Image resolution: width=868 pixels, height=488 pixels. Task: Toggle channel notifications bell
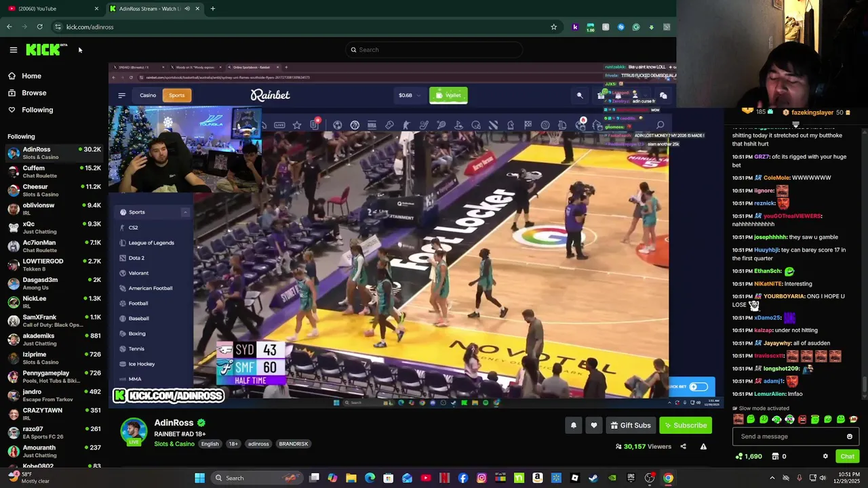click(574, 425)
